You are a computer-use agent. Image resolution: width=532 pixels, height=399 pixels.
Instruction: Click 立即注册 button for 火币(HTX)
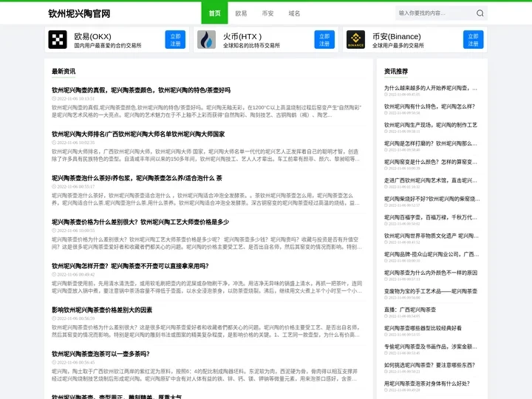point(324,40)
